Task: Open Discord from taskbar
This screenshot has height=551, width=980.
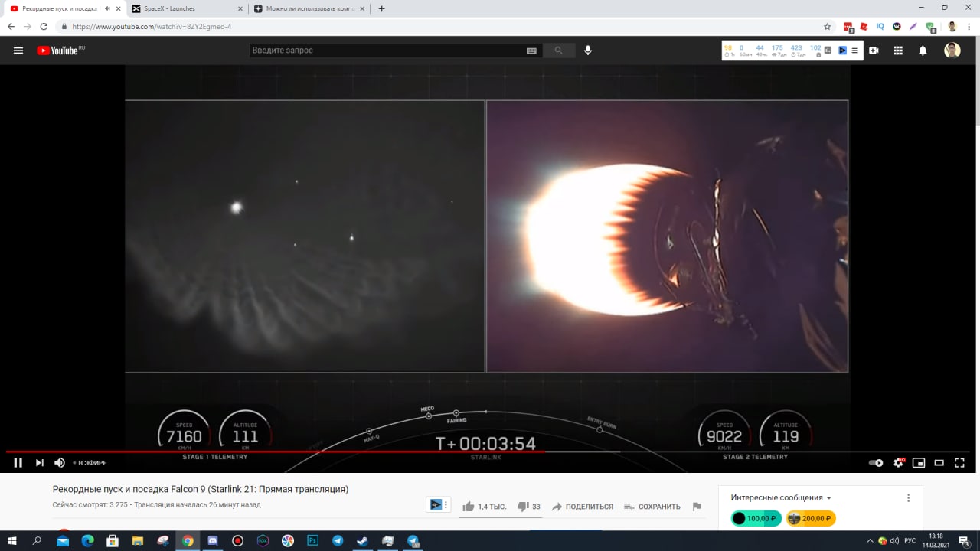Action: coord(213,540)
